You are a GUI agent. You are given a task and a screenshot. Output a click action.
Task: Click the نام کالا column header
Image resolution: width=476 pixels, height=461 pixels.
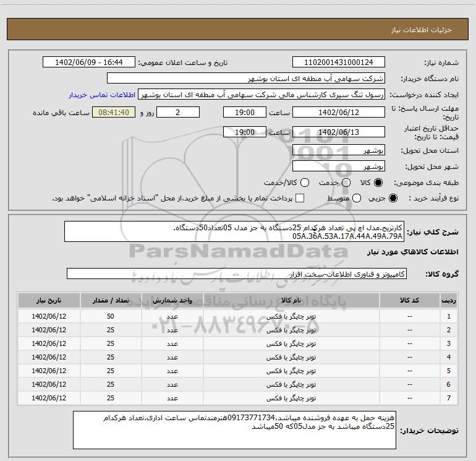tap(291, 301)
